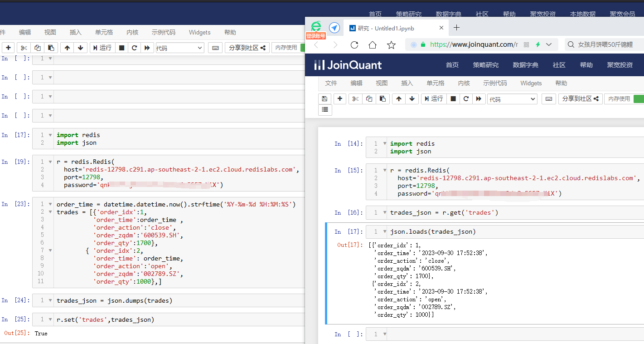Paste cell icon in browser notebook toolbar
The image size is (644, 344).
[x=383, y=98]
